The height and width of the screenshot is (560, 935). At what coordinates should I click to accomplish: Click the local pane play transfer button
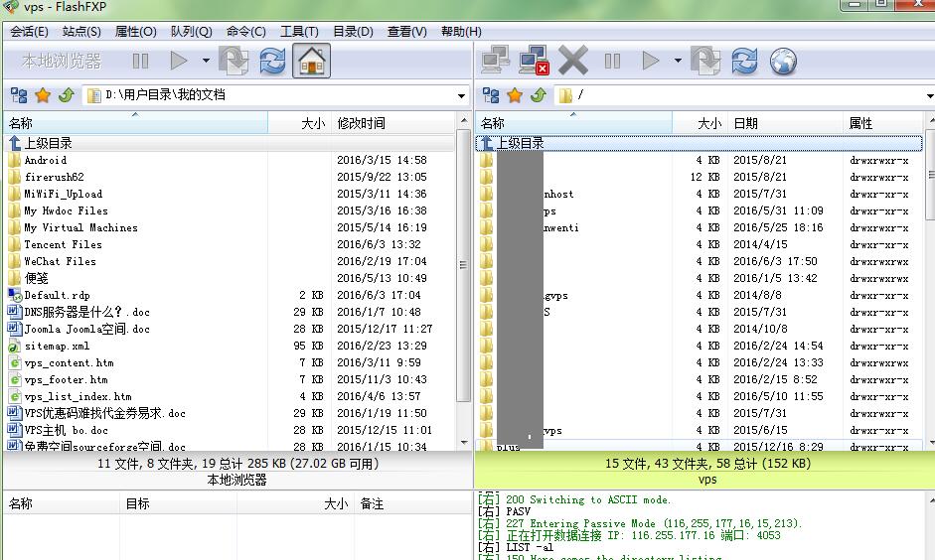178,61
